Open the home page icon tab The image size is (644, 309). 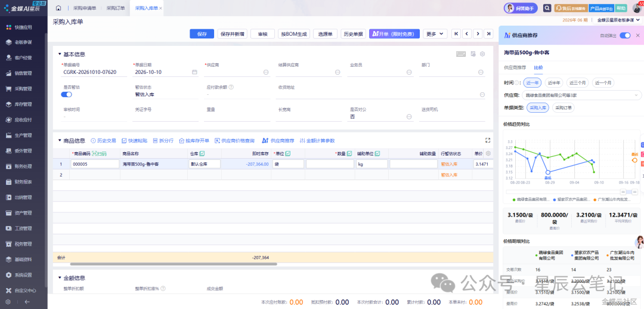tap(58, 8)
